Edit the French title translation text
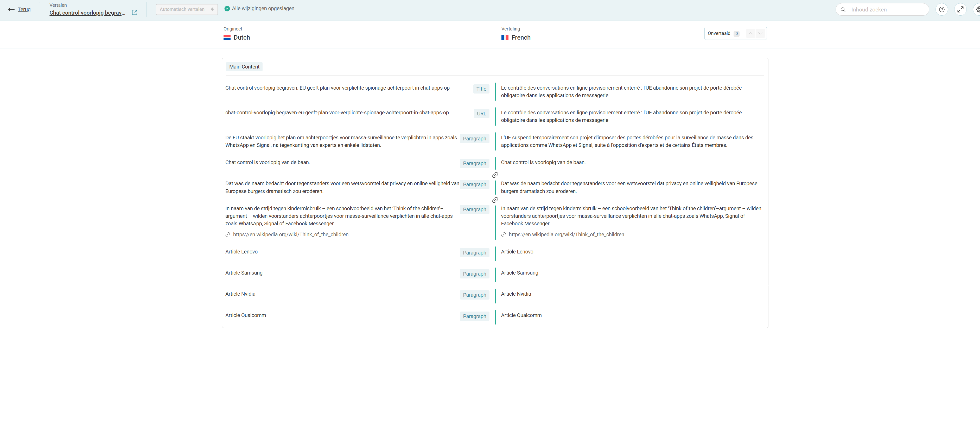This screenshot has height=447, width=980. click(621, 91)
